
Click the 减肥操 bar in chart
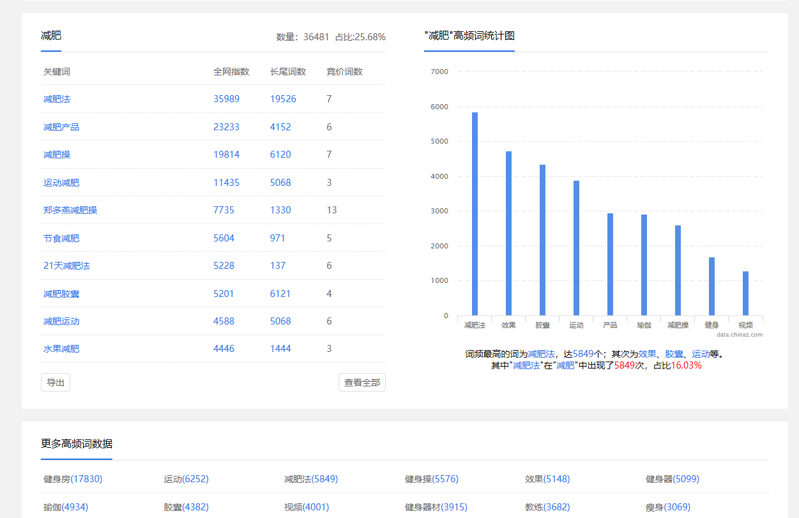click(678, 270)
